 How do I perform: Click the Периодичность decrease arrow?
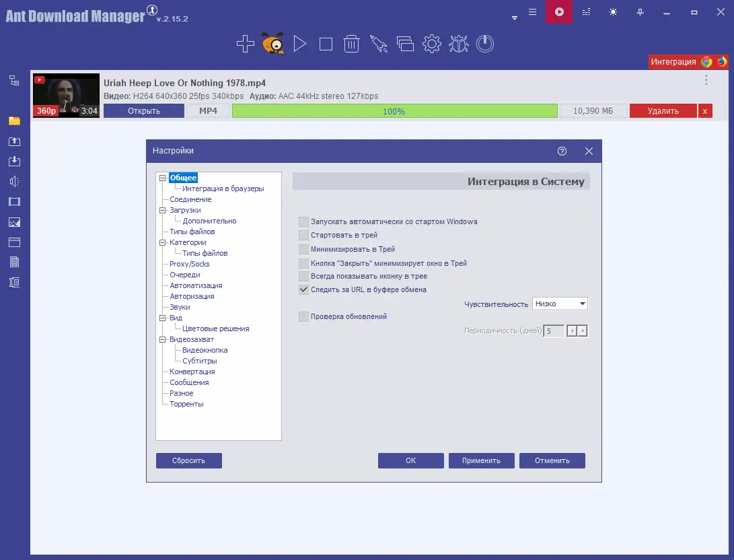click(572, 331)
